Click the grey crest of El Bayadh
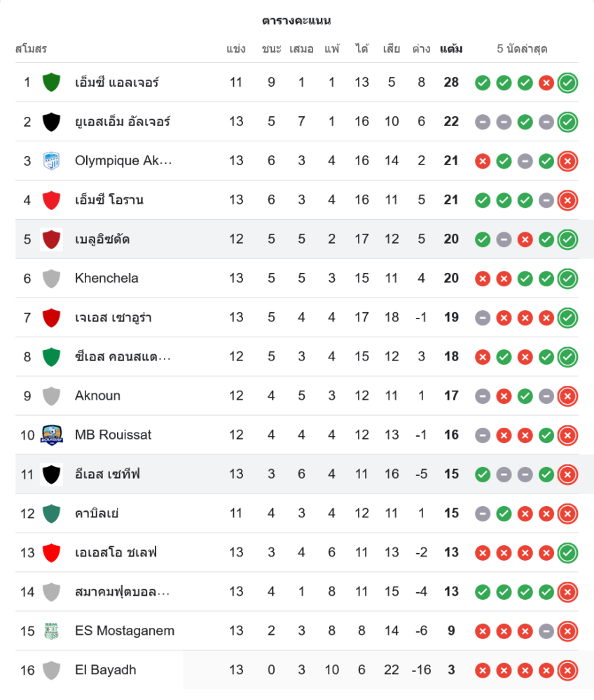The width and height of the screenshot is (594, 700). tap(51, 671)
